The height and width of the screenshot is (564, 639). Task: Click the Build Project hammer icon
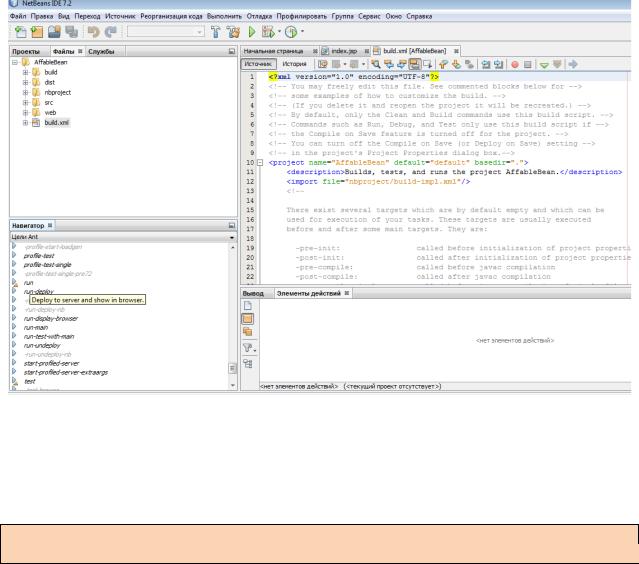(216, 32)
